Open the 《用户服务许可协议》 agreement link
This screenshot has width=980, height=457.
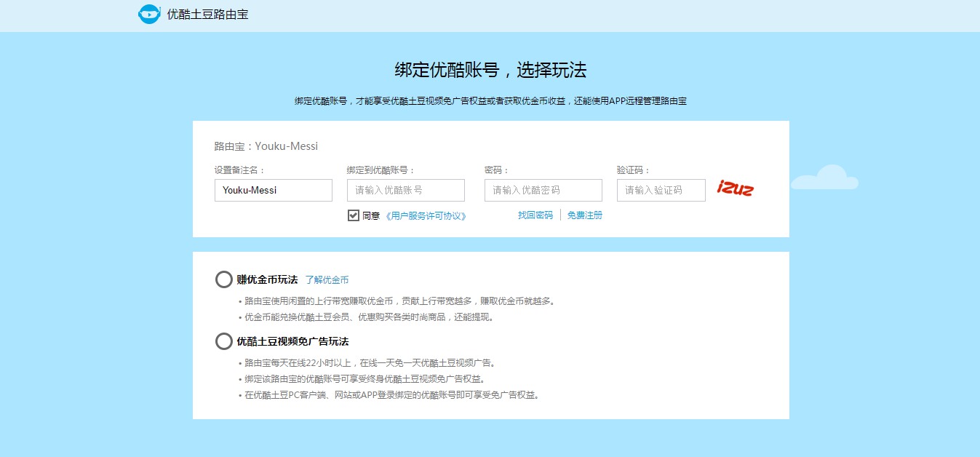click(x=425, y=215)
